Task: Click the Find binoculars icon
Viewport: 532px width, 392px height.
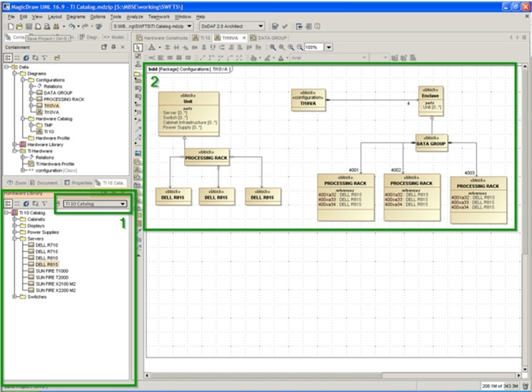Action: 56,26
